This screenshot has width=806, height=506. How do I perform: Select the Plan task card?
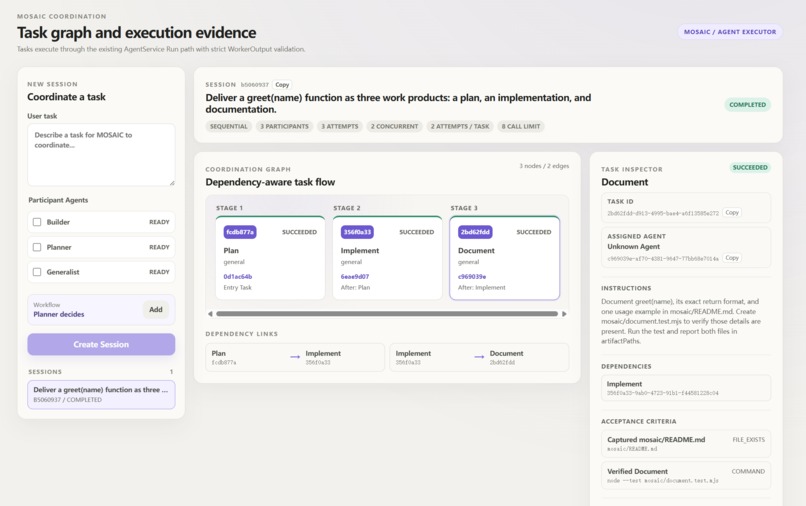click(270, 258)
